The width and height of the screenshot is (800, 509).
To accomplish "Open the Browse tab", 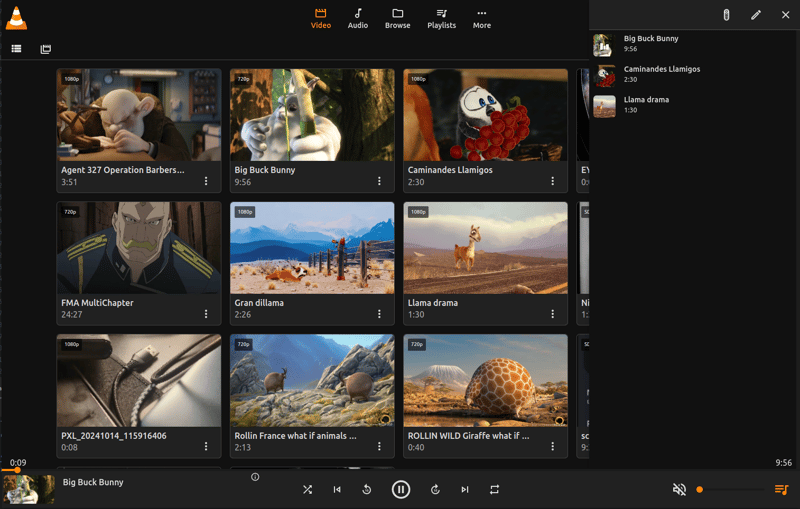I will click(397, 18).
